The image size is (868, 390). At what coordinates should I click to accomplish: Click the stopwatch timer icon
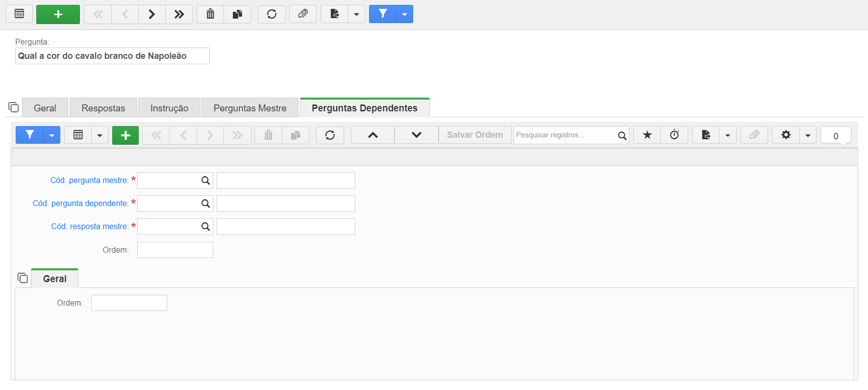point(674,135)
